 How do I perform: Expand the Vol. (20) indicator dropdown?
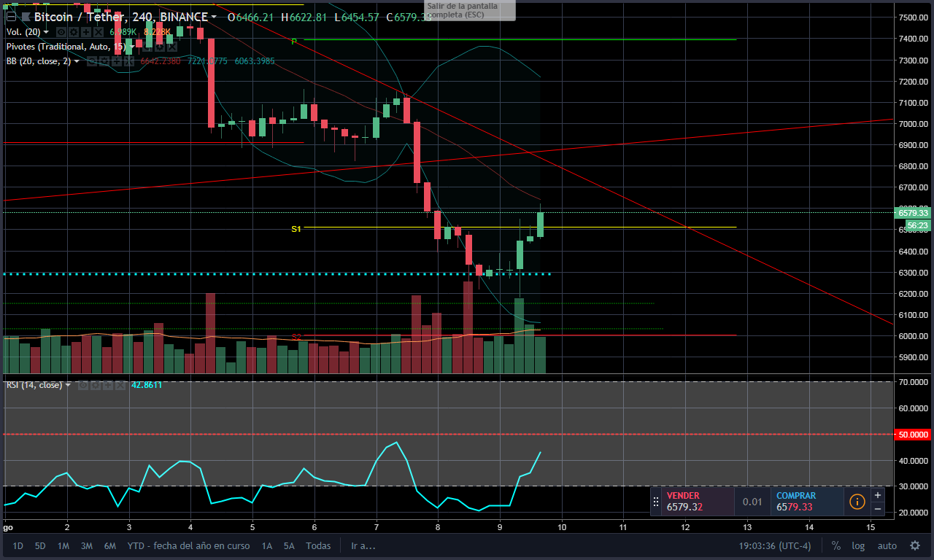tap(46, 32)
